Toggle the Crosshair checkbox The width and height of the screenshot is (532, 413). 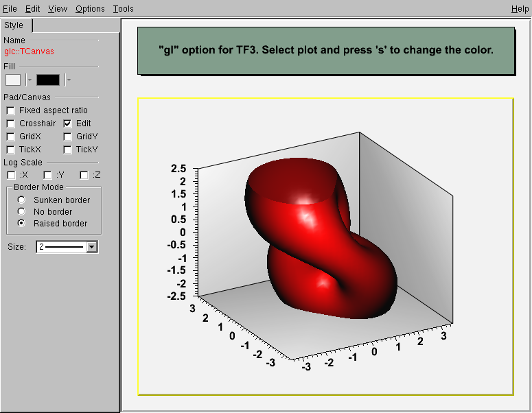point(11,123)
